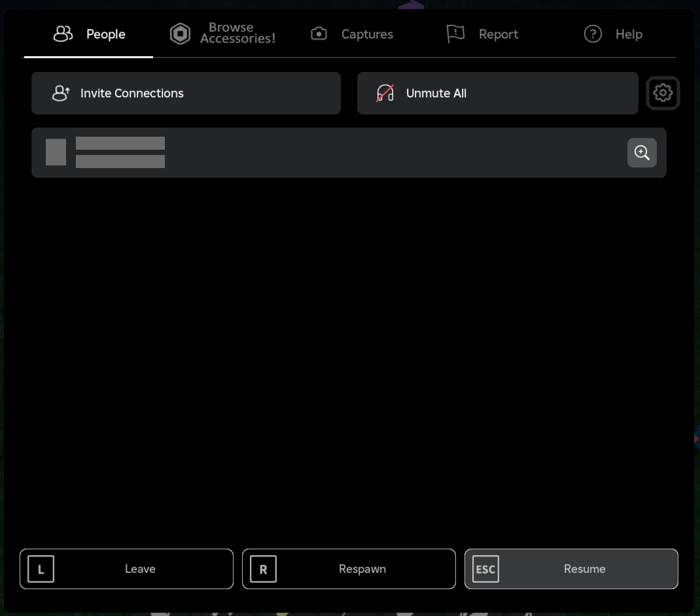700x616 pixels.
Task: Select the player name entry in list
Action: pyautogui.click(x=120, y=152)
